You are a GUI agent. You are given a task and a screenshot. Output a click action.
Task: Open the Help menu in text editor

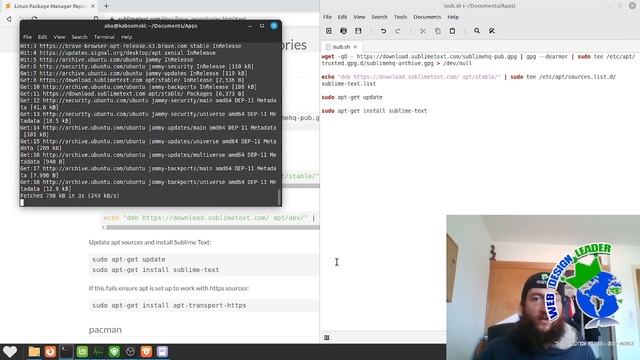coord(453,17)
